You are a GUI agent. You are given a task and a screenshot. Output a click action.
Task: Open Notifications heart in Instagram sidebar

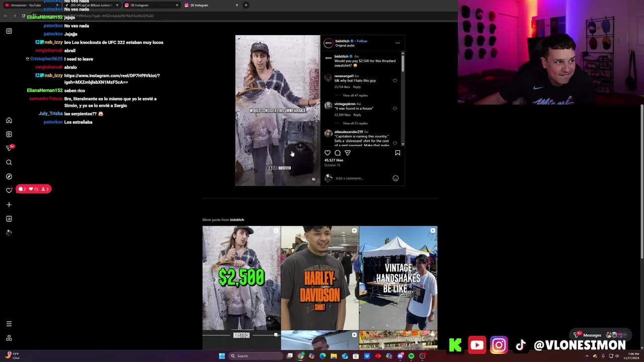9,191
